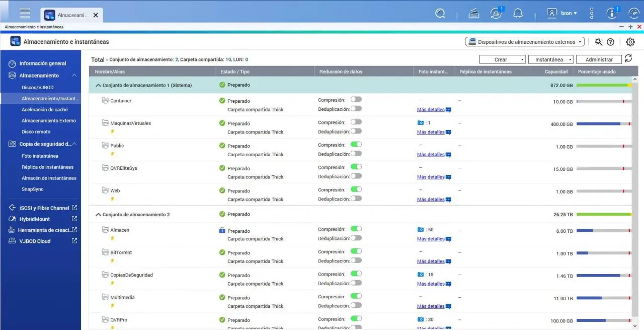
Task: Enable Compresión for Container folder
Action: 356,100
